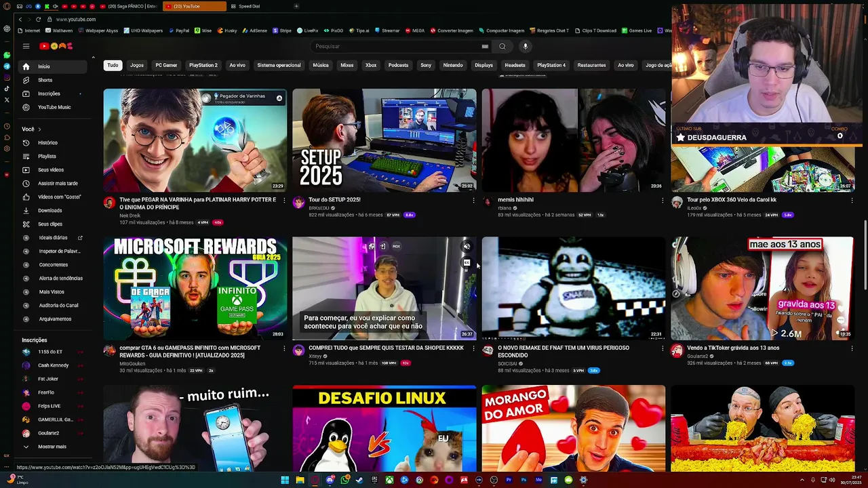Image resolution: width=868 pixels, height=488 pixels.
Task: Open options menu for TikToker grávida video
Action: 852,348
